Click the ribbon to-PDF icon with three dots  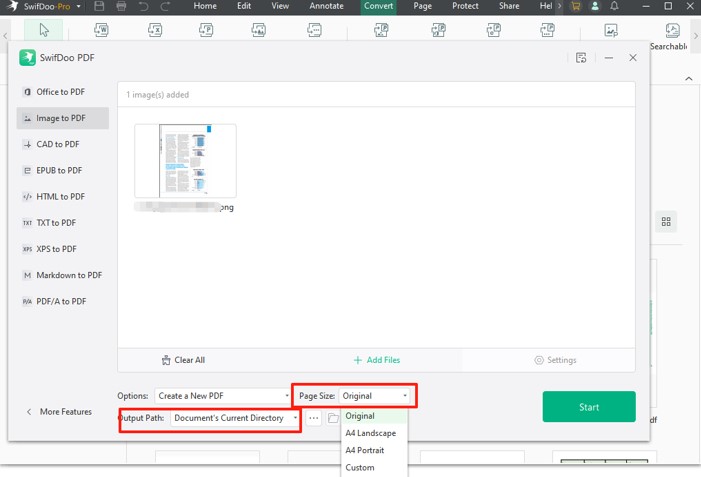pyautogui.click(x=547, y=30)
